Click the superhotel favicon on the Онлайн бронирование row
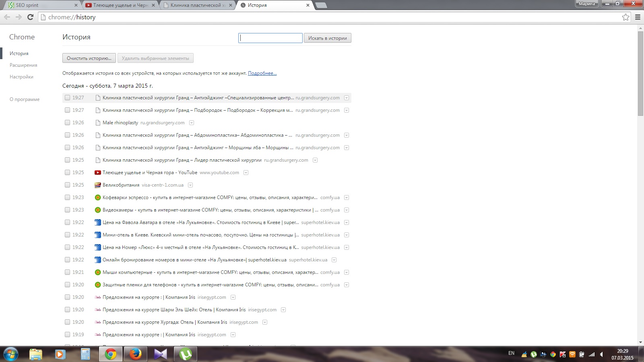This screenshot has height=362, width=644. (97, 260)
